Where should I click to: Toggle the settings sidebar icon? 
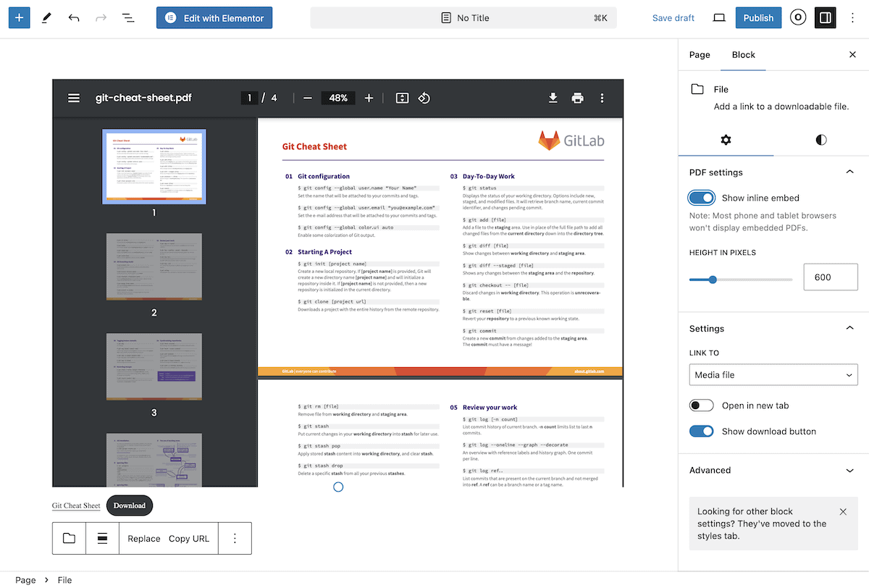pos(825,18)
